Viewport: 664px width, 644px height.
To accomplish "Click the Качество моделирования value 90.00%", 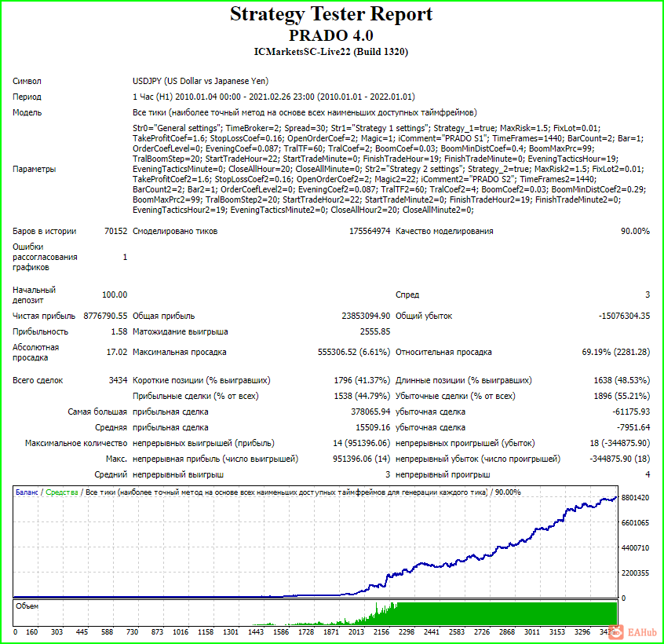I will pos(635,231).
